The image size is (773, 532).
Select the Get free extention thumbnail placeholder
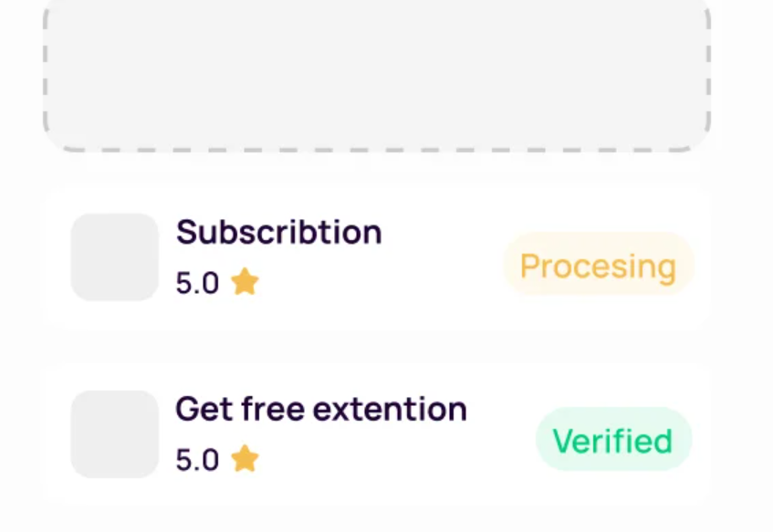pos(113,434)
